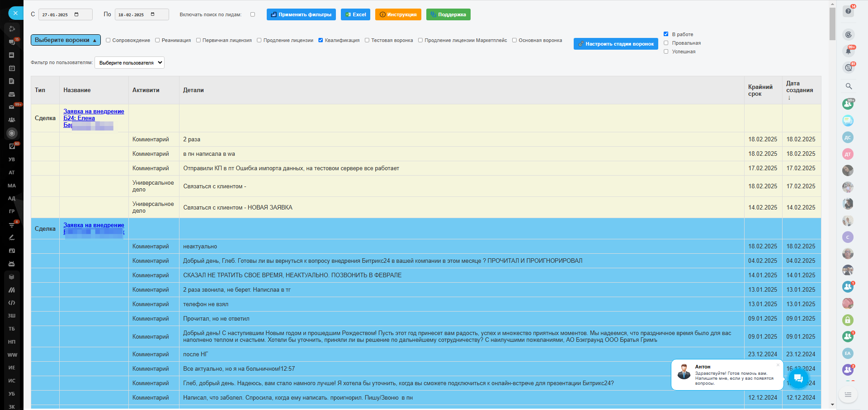Close the left slider panel with X
The height and width of the screenshot is (410, 868).
coord(15,13)
